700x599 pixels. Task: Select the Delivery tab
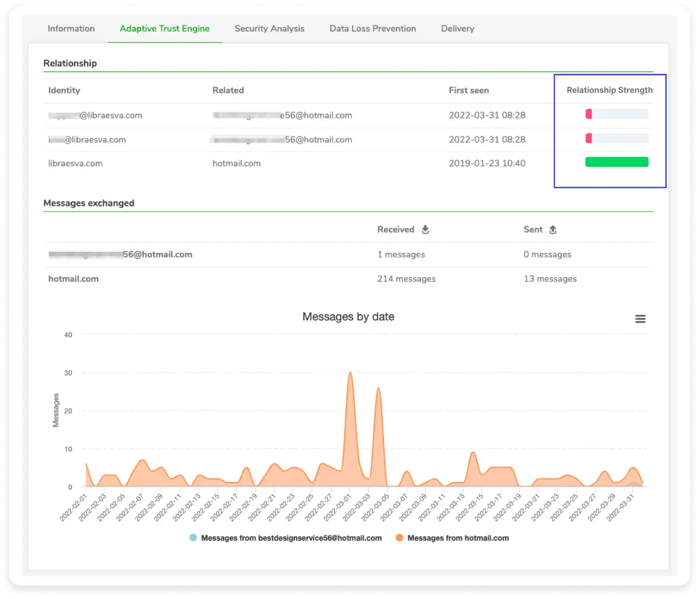458,28
